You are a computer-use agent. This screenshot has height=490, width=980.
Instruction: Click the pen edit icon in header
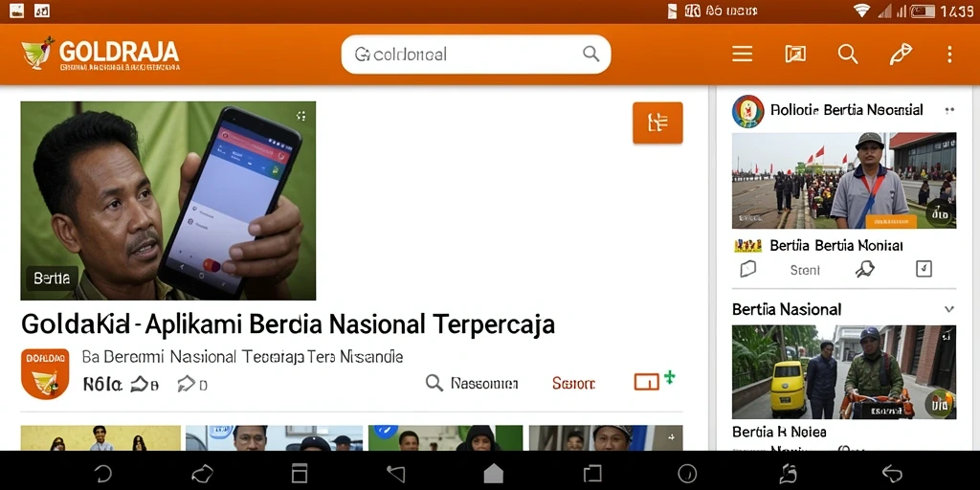click(901, 55)
